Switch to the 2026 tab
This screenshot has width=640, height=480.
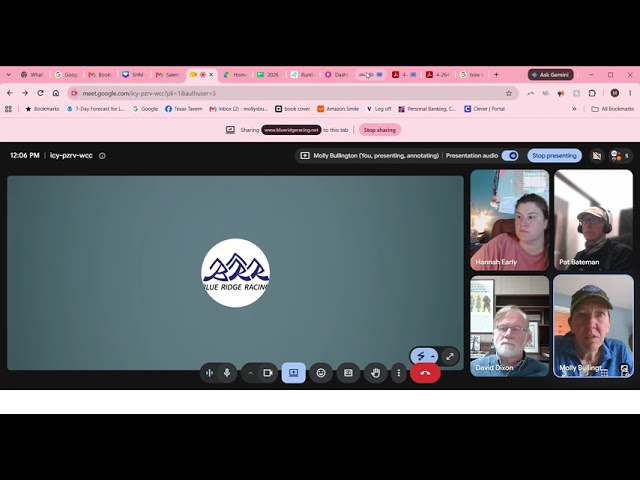pyautogui.click(x=269, y=75)
